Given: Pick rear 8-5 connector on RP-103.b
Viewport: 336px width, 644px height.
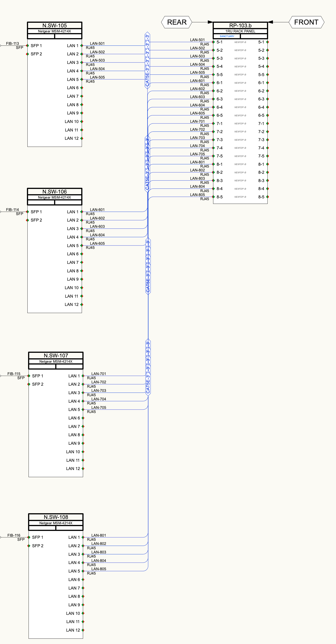Looking at the screenshot, I should [213, 197].
